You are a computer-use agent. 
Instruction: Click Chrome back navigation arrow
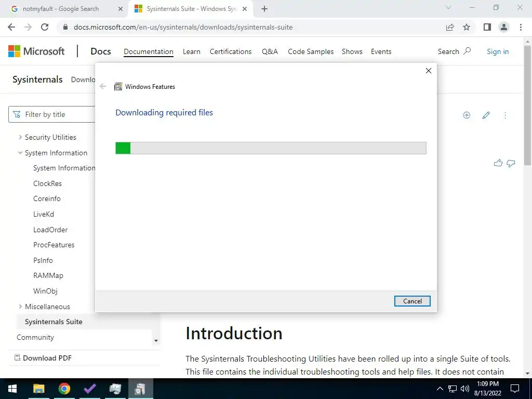click(11, 27)
